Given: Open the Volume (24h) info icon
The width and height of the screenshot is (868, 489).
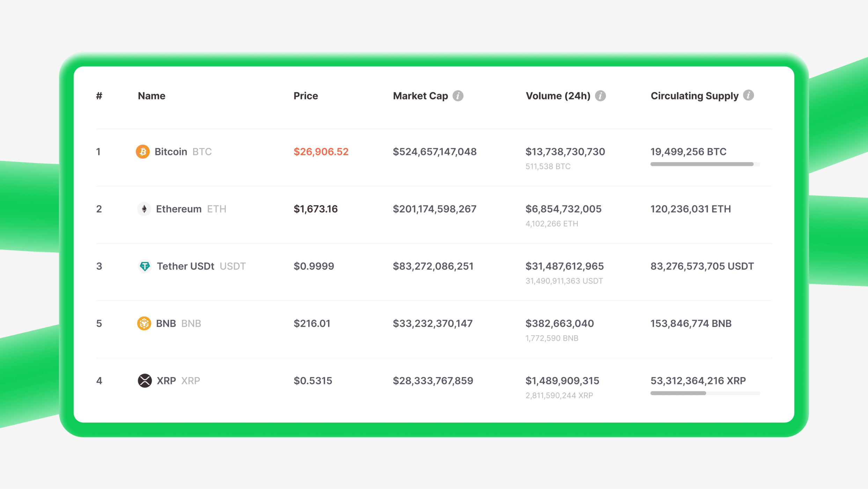Looking at the screenshot, I should coord(600,96).
